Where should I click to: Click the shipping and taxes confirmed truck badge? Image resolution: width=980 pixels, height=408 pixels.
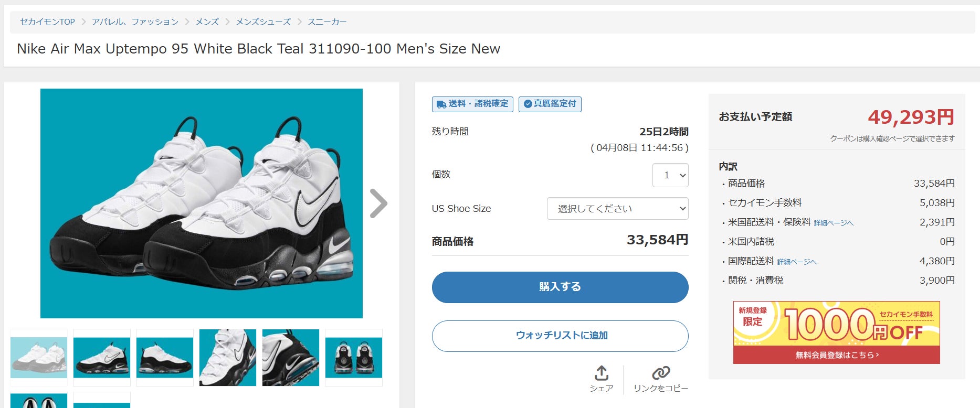pos(472,104)
